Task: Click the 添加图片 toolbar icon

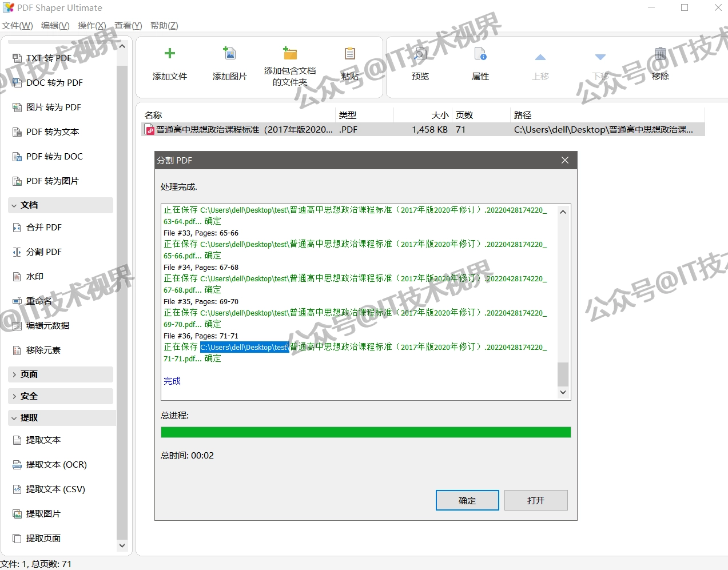Action: click(x=229, y=62)
